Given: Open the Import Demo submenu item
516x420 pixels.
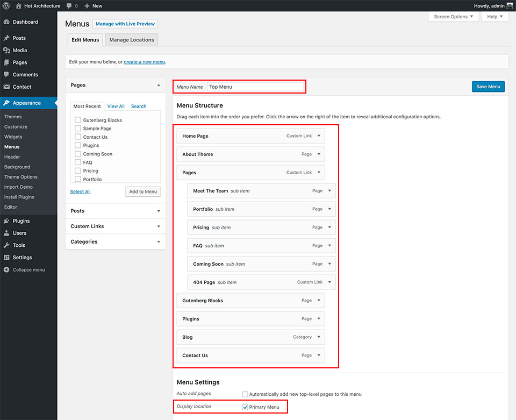Looking at the screenshot, I should (18, 187).
